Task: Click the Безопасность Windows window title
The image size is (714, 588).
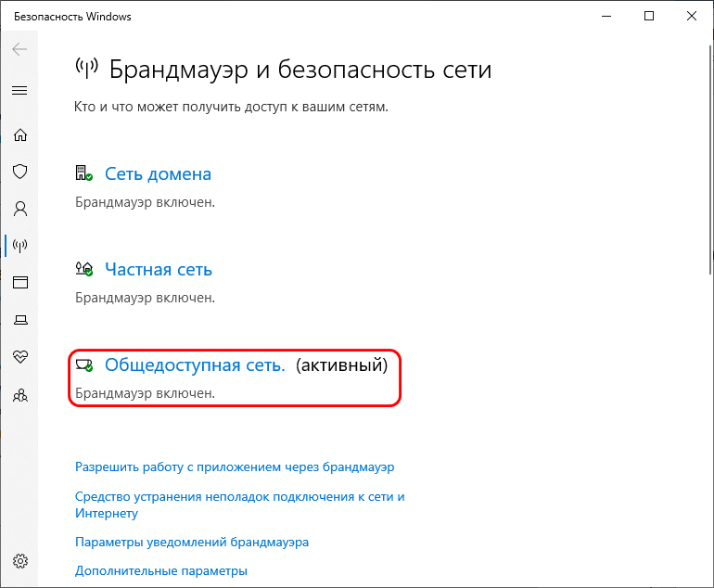Action: (x=72, y=17)
